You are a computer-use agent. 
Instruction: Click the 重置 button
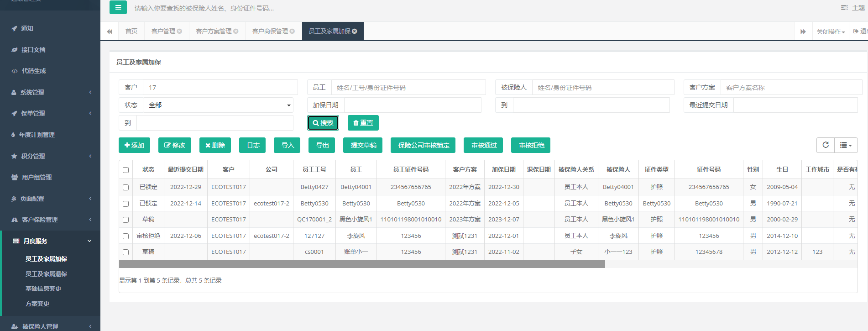click(x=363, y=123)
